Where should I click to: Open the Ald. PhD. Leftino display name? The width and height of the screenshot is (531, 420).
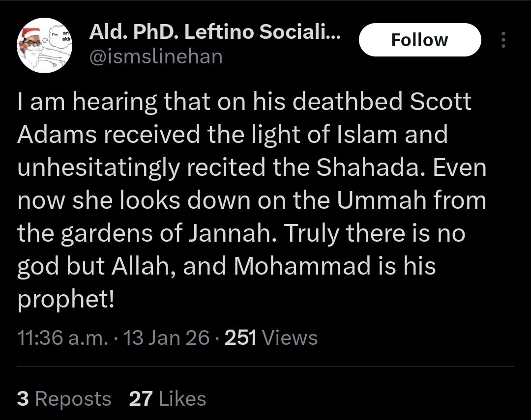214,32
